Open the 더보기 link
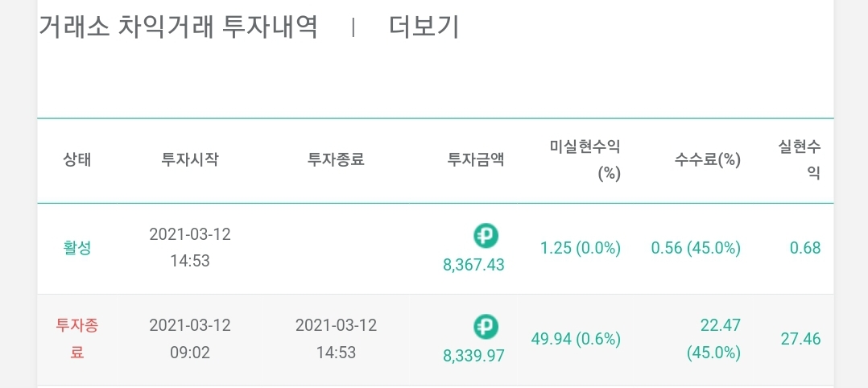 424,27
